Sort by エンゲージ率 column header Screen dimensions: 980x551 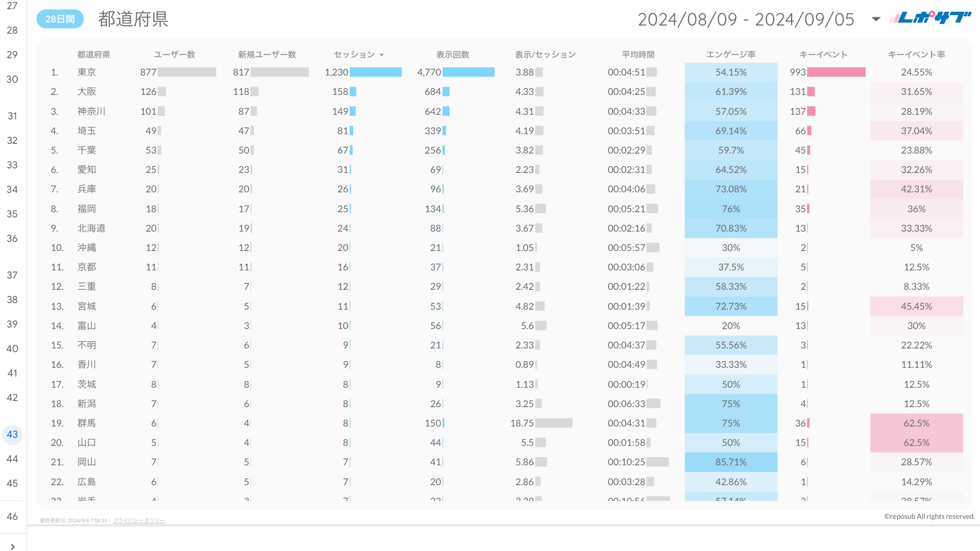[730, 55]
